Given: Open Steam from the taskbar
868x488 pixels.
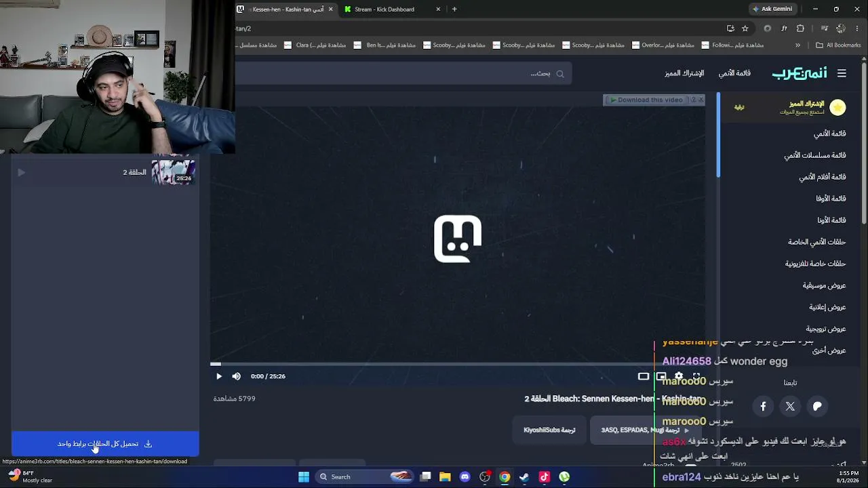Looking at the screenshot, I should coord(524,477).
